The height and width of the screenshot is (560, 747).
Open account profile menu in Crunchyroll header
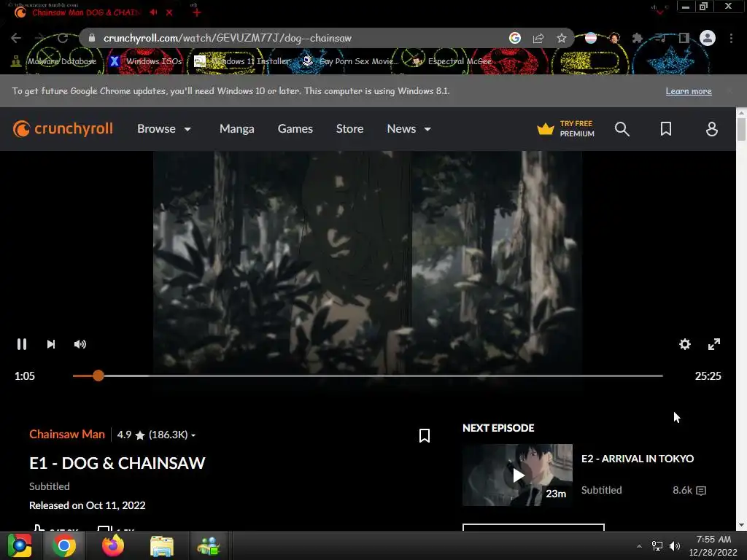click(x=711, y=129)
